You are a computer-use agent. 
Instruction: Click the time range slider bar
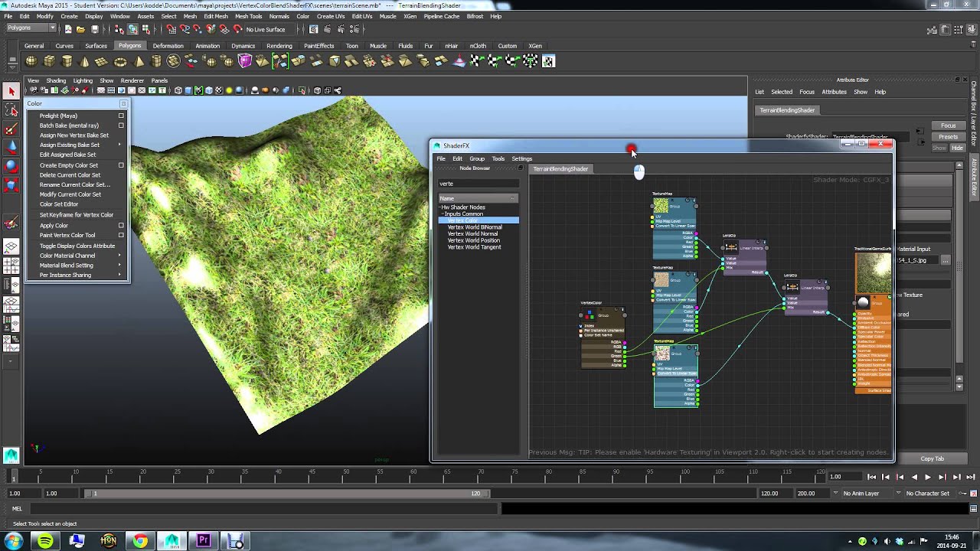[283, 494]
